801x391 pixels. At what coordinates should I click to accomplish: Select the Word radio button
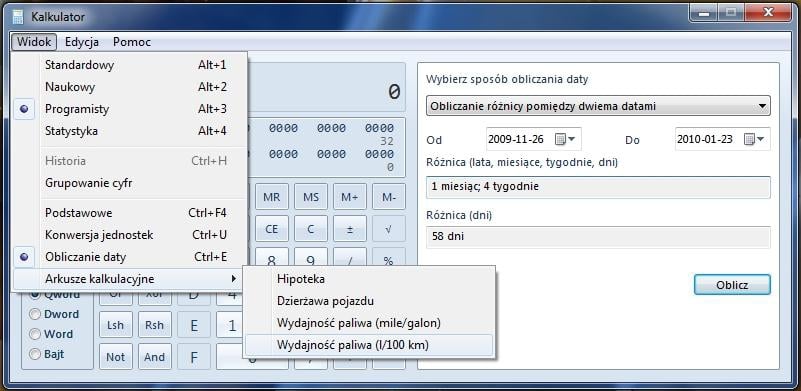click(x=52, y=334)
